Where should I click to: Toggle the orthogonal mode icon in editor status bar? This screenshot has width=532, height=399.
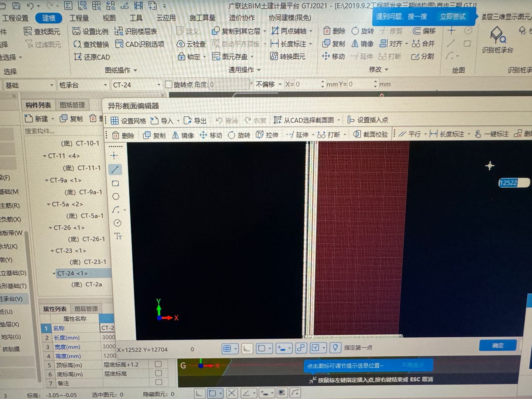247,348
